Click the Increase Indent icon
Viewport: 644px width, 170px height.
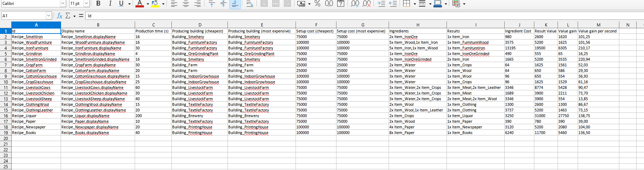[381, 4]
